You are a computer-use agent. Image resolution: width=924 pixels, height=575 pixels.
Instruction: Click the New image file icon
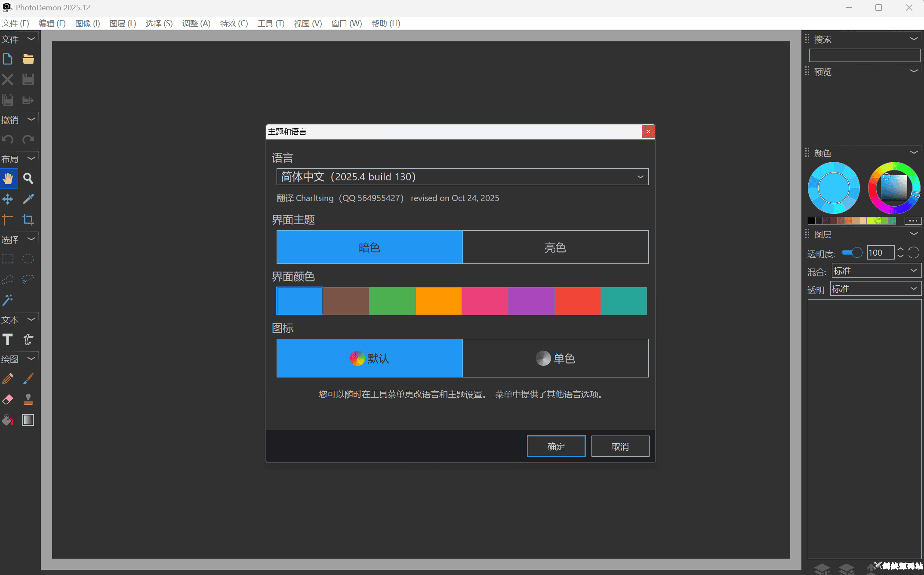[x=8, y=59]
